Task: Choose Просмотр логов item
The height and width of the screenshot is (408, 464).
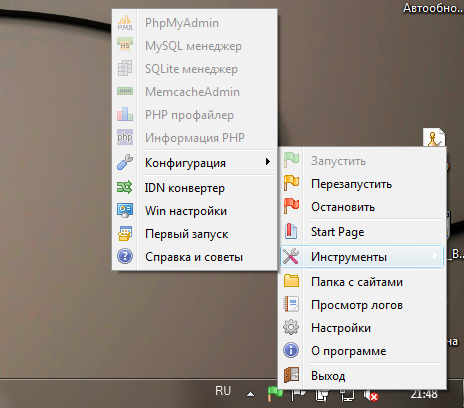Action: (x=362, y=305)
